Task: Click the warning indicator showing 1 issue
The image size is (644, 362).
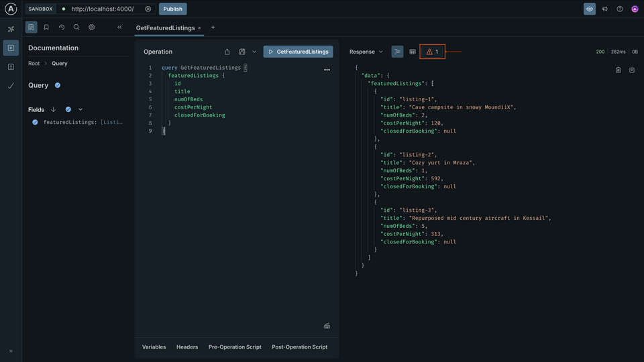Action: click(433, 52)
